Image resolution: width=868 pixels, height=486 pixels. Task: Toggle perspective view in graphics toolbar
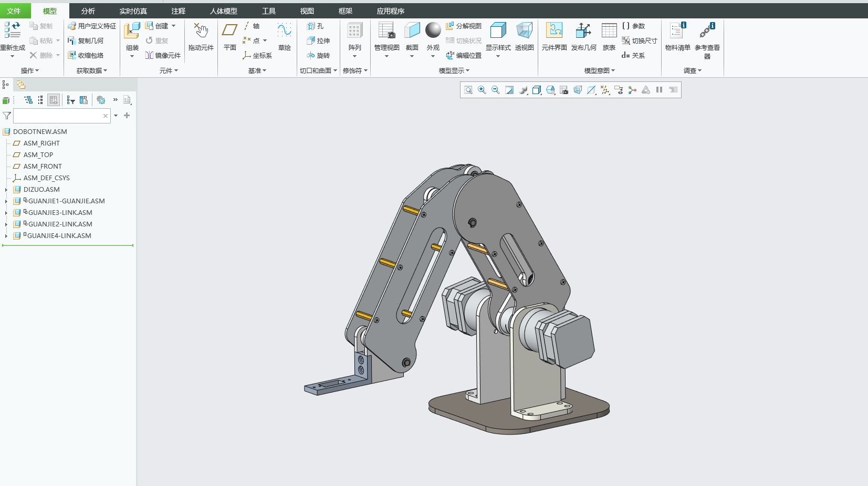click(x=578, y=90)
